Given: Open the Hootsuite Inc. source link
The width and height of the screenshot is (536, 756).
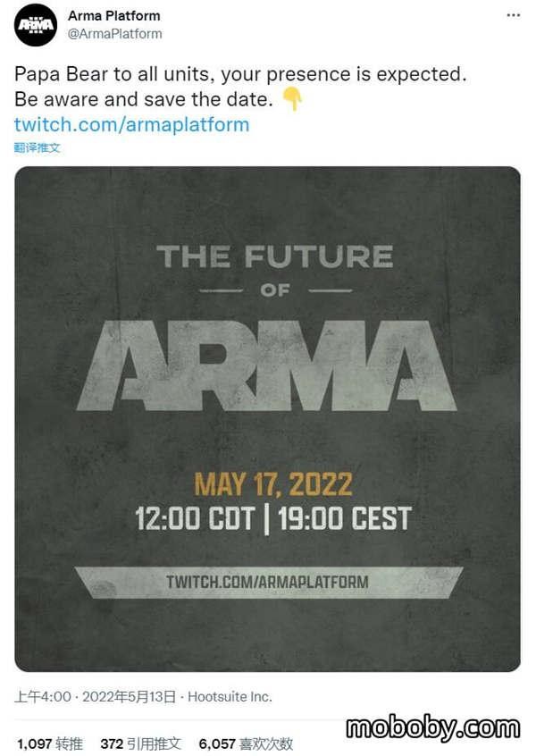Looking at the screenshot, I should (x=230, y=697).
